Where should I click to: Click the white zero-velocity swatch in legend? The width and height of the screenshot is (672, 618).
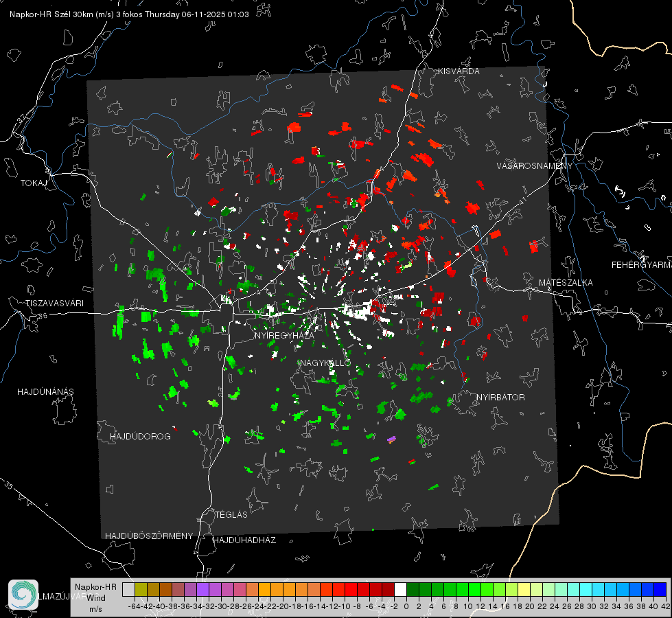[x=400, y=589]
